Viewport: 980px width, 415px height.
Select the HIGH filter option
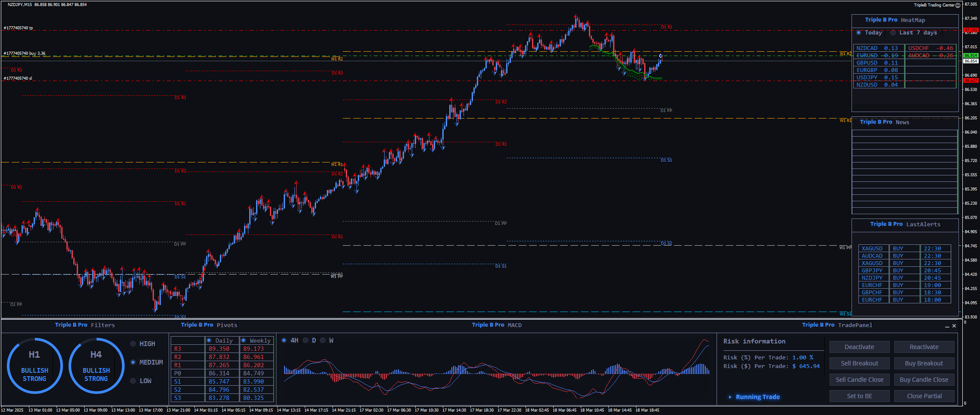(x=133, y=344)
